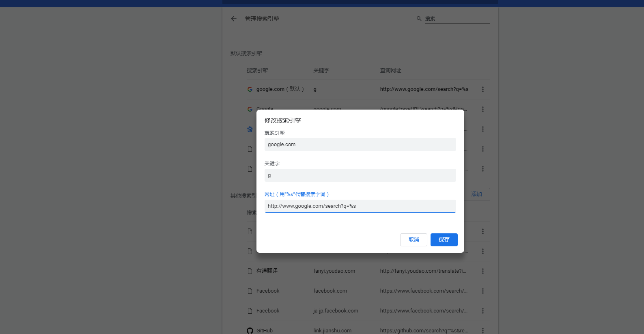Click the GitHub octocat icon
This screenshot has height=334, width=644.
250,331
